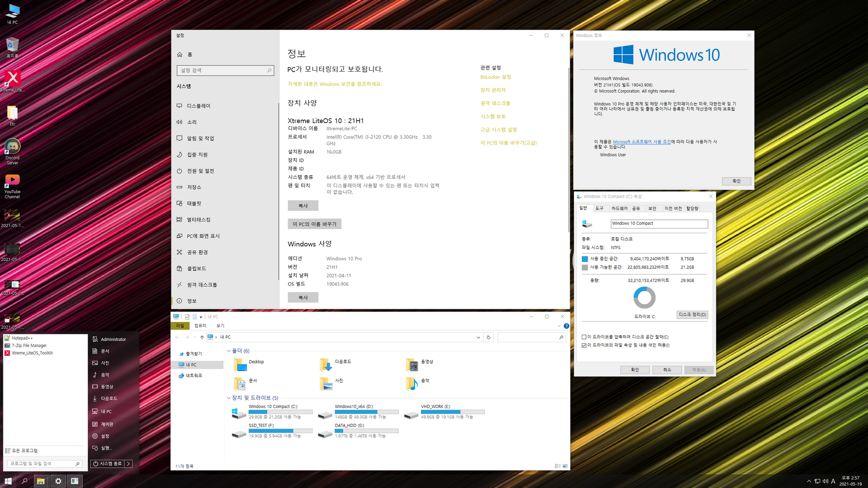This screenshot has width=868, height=488.
Task: Switch to 하드웨어 tab in drive properties
Action: coord(619,208)
